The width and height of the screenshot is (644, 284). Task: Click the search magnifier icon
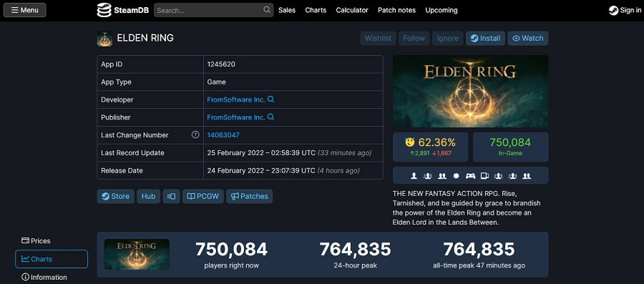pos(267,10)
